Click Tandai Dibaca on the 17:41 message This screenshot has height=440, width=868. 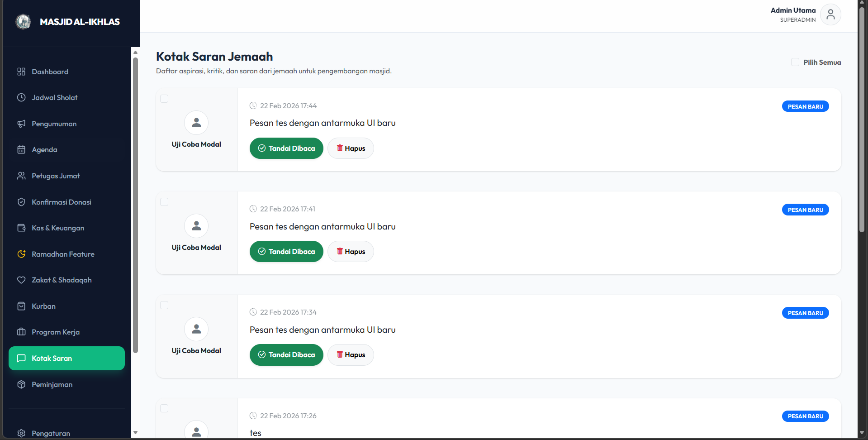tap(286, 252)
